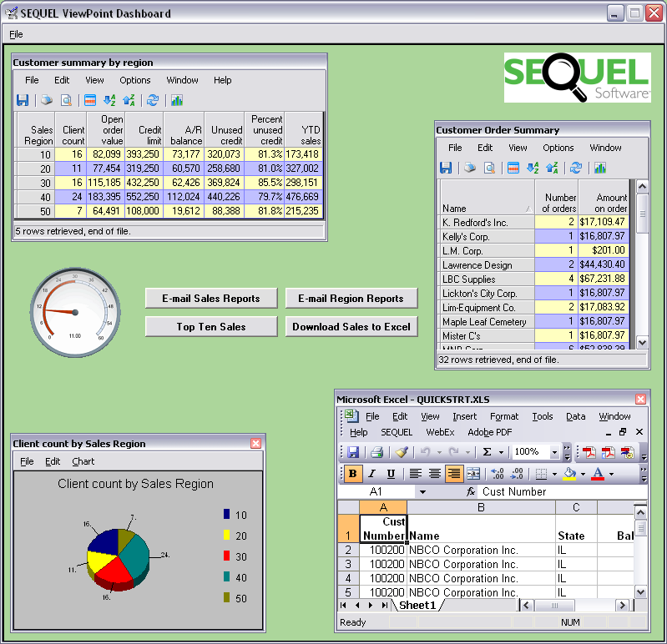Click Excel Fill Color paint bucket
This screenshot has width=667, height=644.
(569, 474)
